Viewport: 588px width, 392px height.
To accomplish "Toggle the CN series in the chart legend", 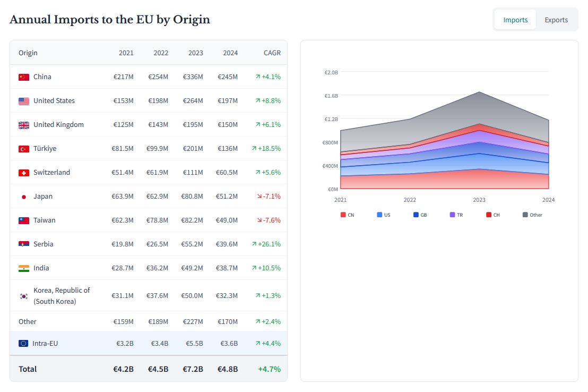I will [347, 215].
